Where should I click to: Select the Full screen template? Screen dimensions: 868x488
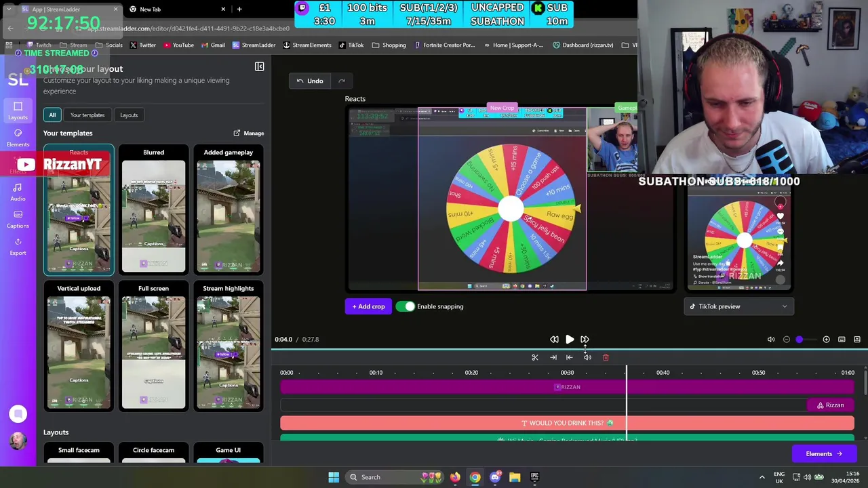click(x=153, y=346)
